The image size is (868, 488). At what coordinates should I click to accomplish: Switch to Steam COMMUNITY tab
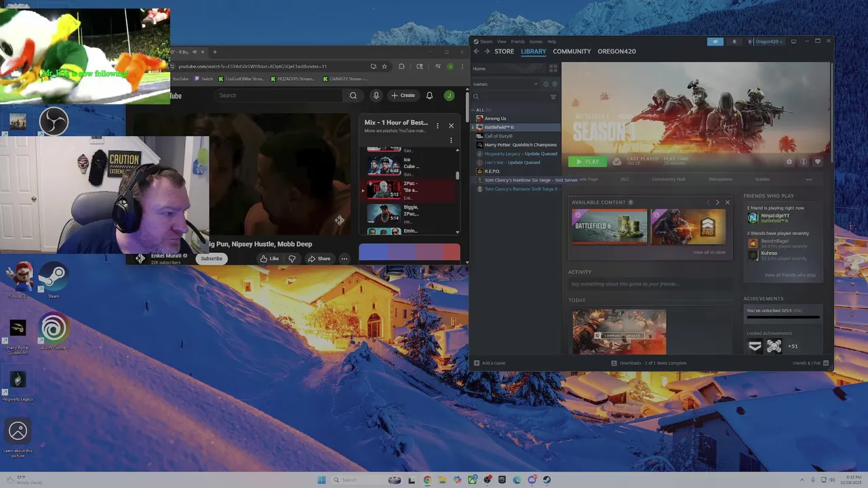pos(572,52)
